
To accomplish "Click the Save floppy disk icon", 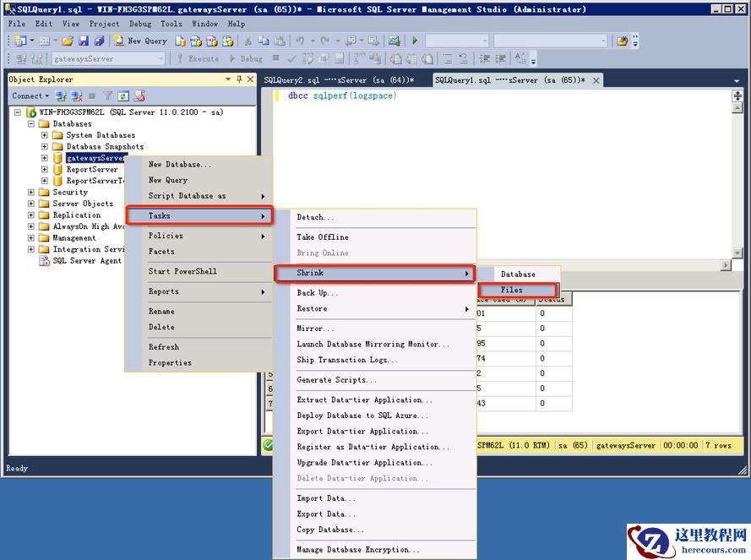I will click(84, 41).
